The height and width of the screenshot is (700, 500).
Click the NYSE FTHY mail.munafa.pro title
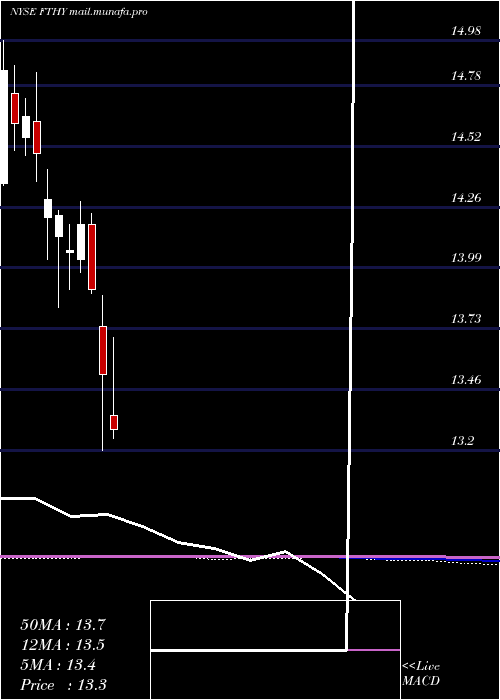click(x=79, y=12)
